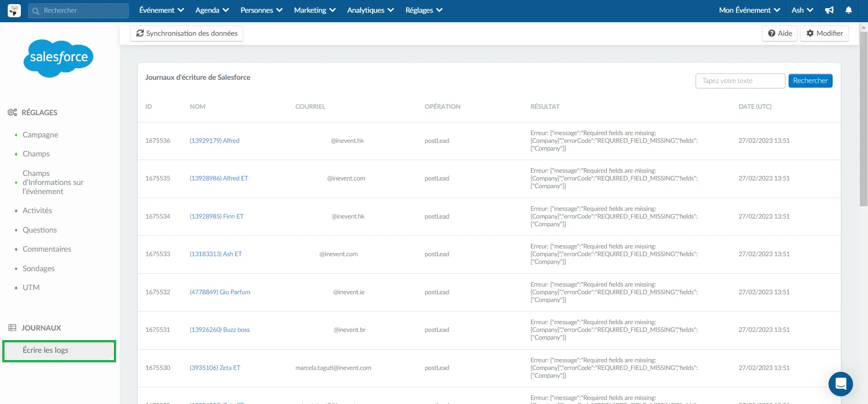Click the sync arrows icon
This screenshot has height=404, width=868.
[x=140, y=33]
